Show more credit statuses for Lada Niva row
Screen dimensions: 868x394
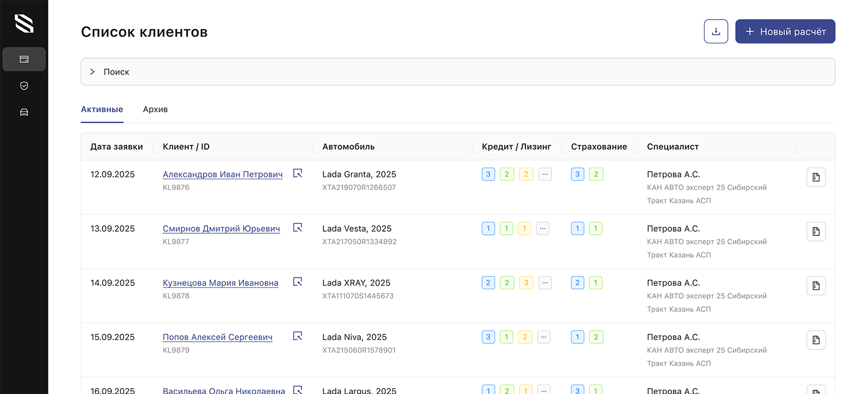point(544,337)
